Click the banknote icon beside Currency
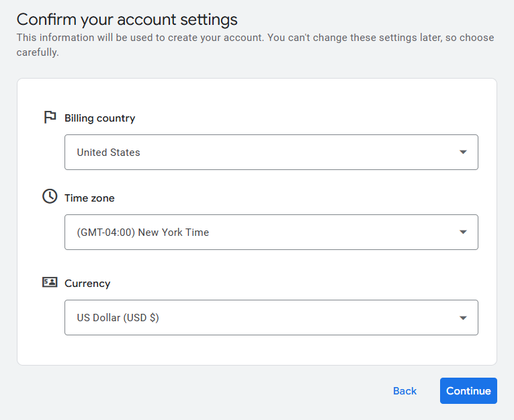 pos(50,282)
